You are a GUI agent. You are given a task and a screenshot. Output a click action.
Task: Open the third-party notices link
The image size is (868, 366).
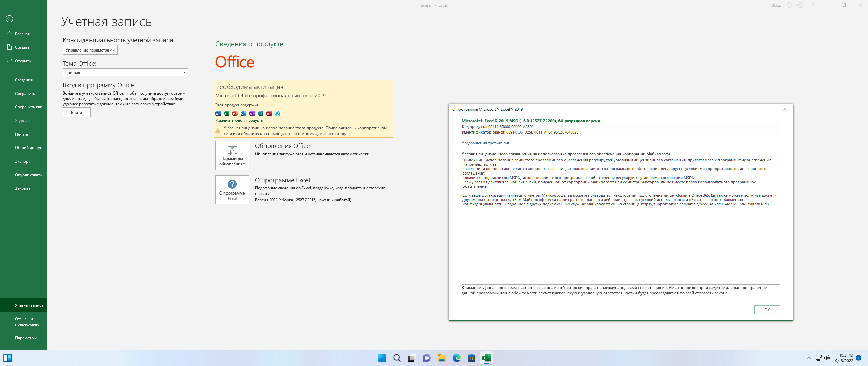click(x=486, y=143)
